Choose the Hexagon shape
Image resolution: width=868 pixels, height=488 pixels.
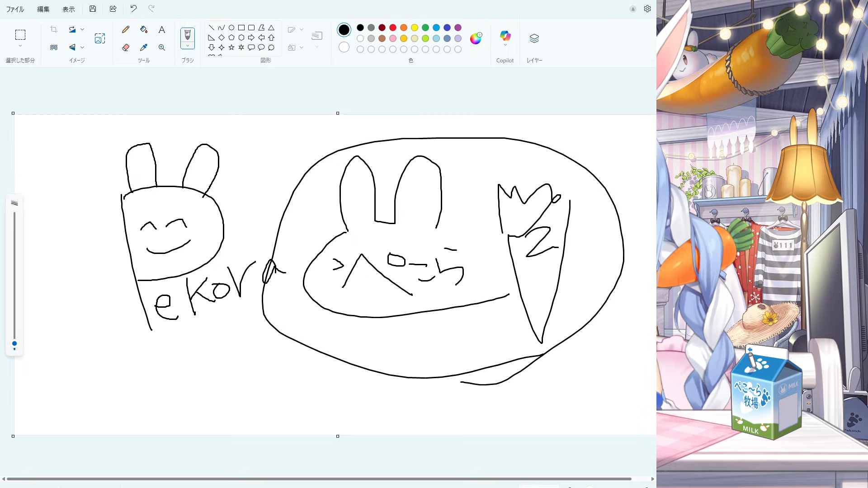click(x=241, y=38)
